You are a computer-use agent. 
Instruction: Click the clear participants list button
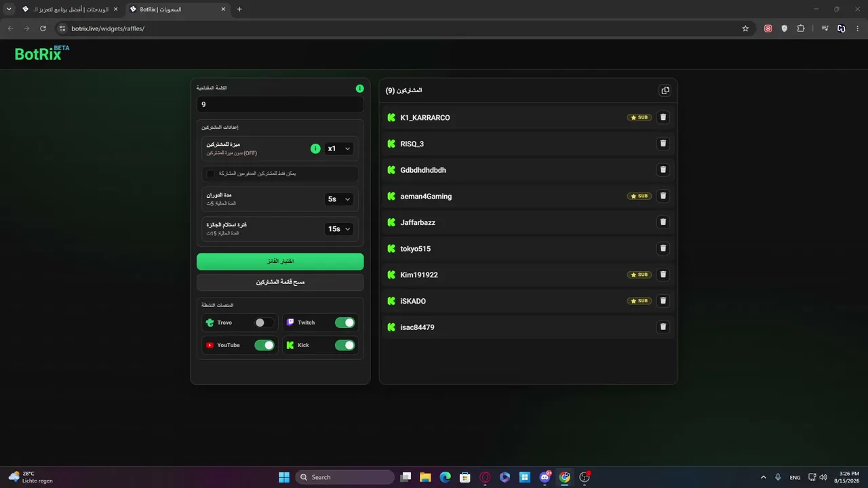pos(280,282)
